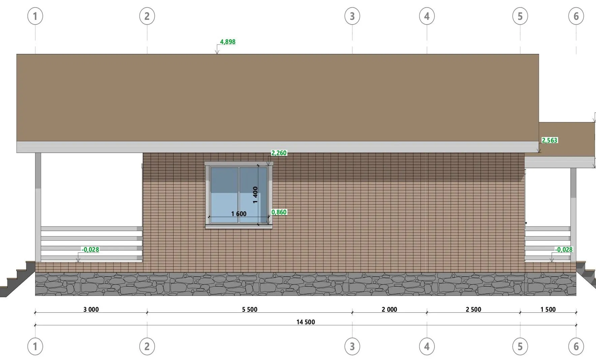Select the 2 500 dimension between axes 4 and 5
The height and width of the screenshot is (364, 596).
pos(473,310)
